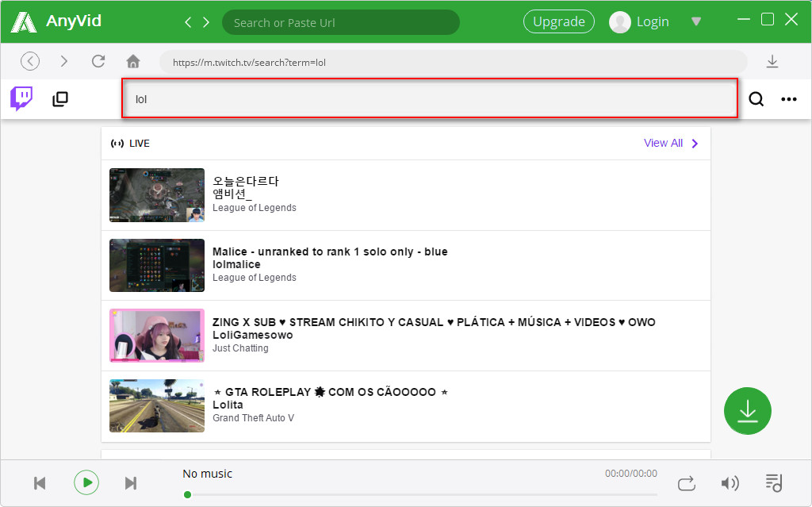Open the lolmalice channel name

236,264
